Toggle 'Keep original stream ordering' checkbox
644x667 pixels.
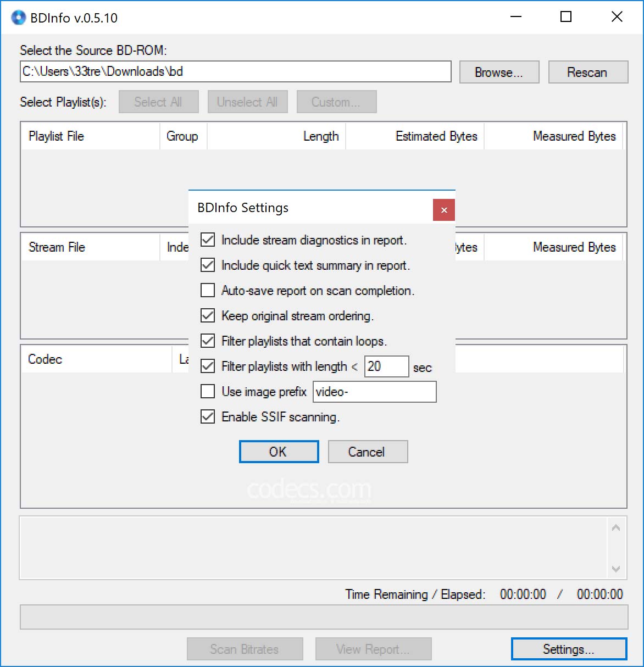pyautogui.click(x=208, y=315)
